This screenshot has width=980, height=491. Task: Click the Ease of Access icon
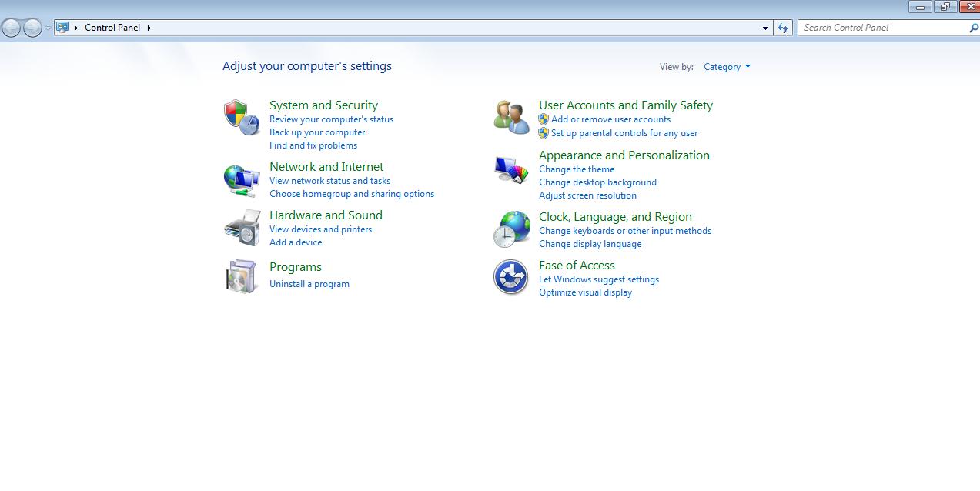click(x=510, y=277)
